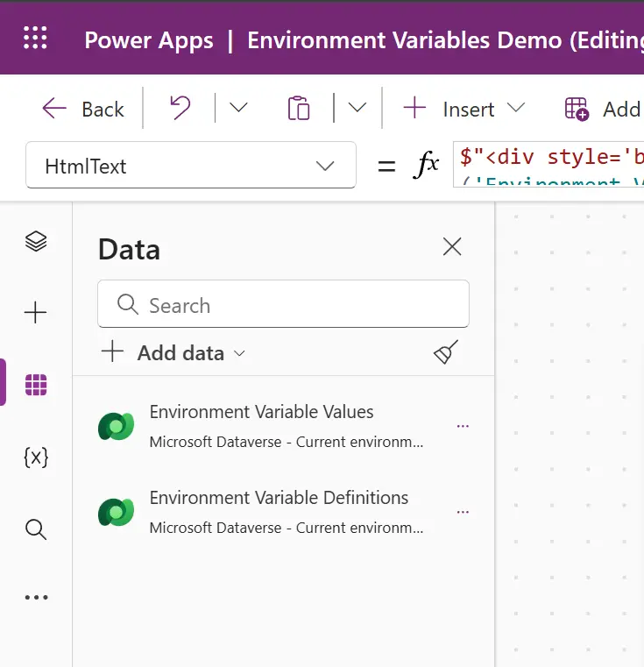The width and height of the screenshot is (644, 667).
Task: Open Tree view layers icon in sidebar
Action: (x=36, y=241)
